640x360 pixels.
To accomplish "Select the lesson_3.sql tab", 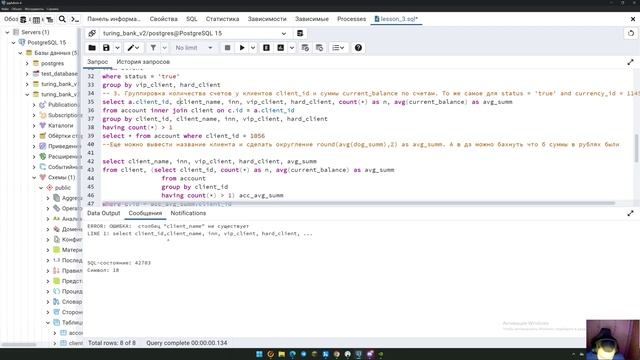I will point(396,19).
